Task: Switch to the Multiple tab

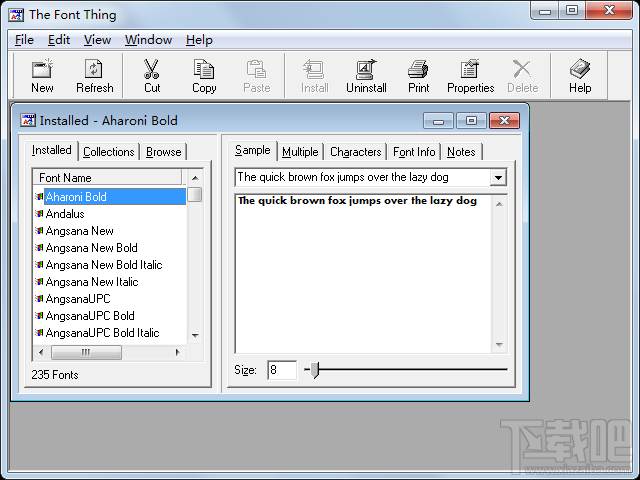Action: click(300, 152)
